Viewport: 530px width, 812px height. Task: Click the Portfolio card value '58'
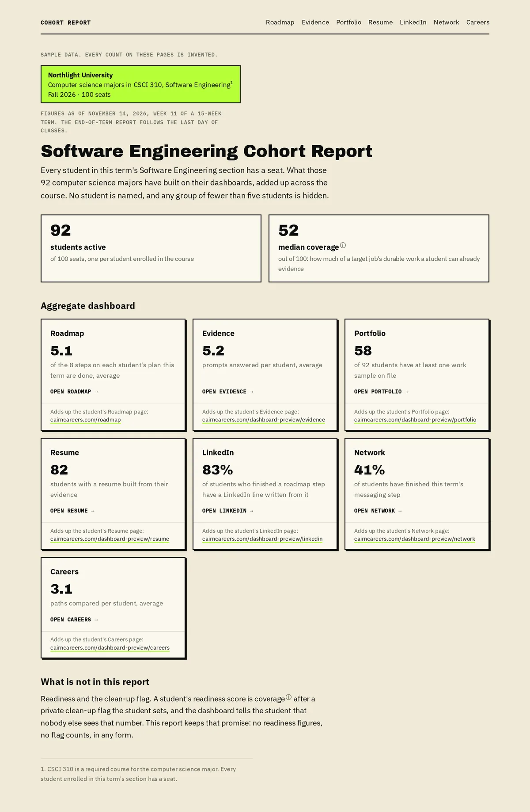(363, 351)
